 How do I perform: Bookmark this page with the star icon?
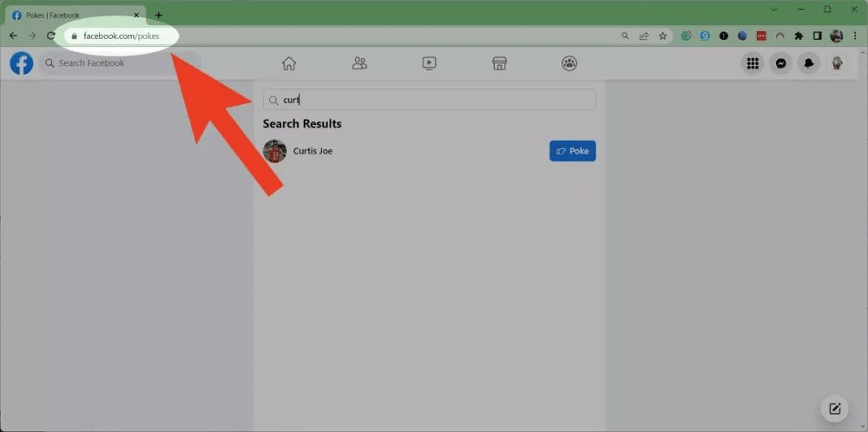tap(663, 36)
